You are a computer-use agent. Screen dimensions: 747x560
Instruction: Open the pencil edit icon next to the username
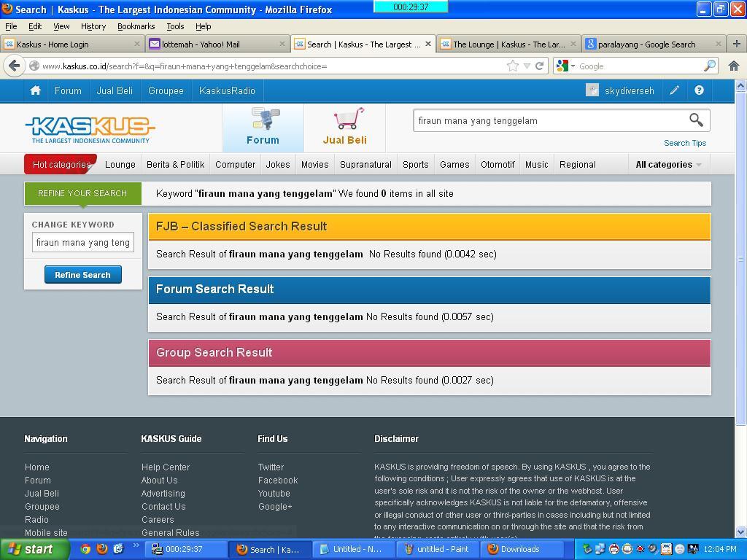[674, 90]
